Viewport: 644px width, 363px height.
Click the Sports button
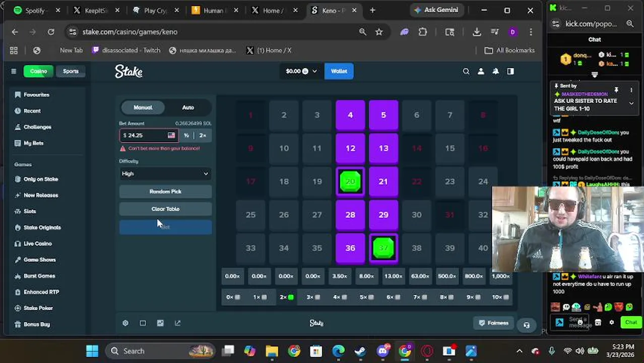(x=71, y=71)
